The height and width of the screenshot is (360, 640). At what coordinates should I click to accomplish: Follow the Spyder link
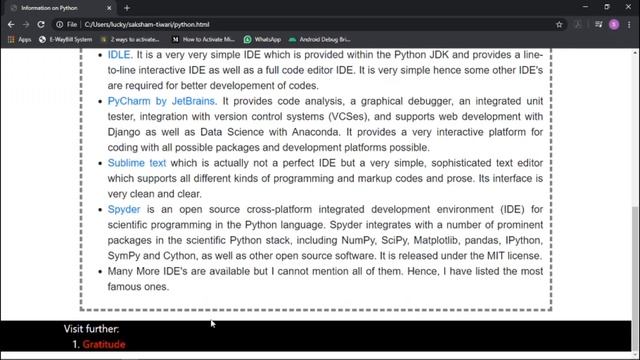tap(124, 209)
